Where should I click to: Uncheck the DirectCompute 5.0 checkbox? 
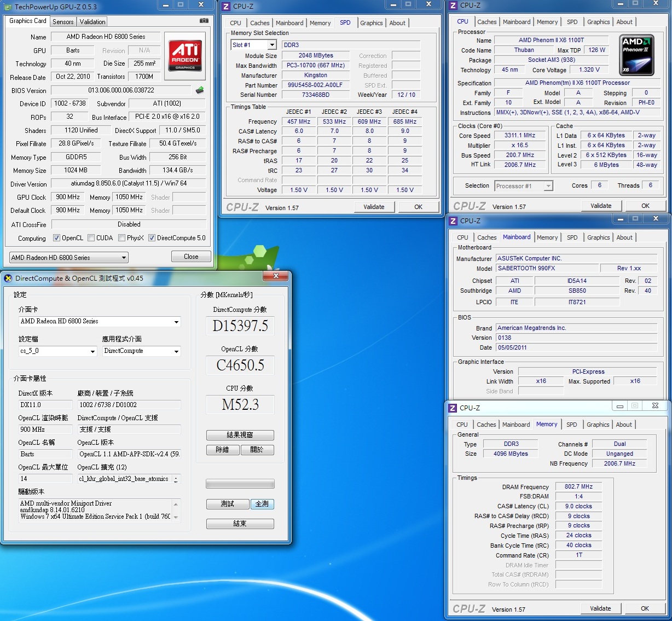point(152,238)
